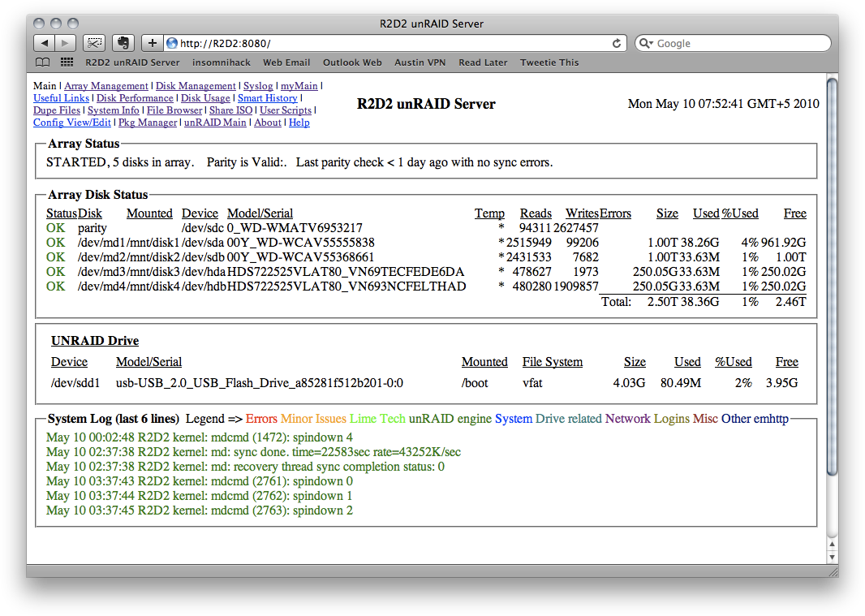
Task: Click the Model/Serial header in Array Disk Status
Action: (260, 213)
